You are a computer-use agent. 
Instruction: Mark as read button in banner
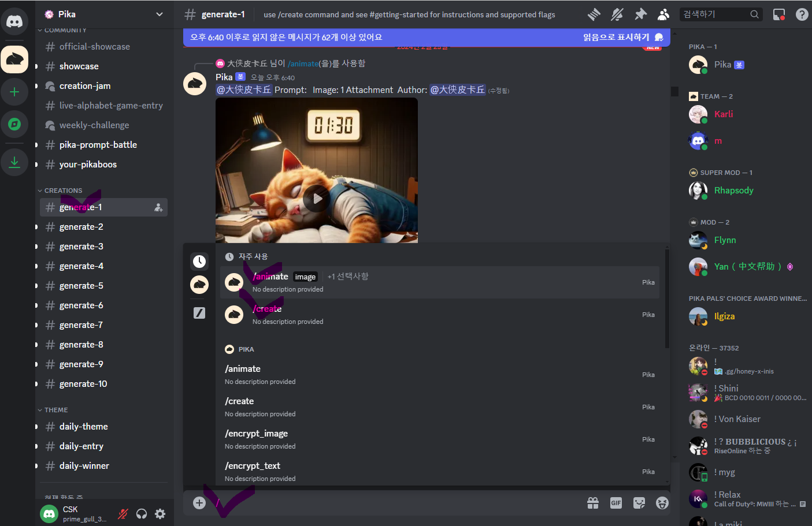coord(623,37)
